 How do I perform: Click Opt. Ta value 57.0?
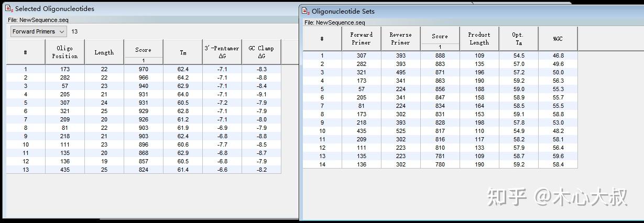519,64
